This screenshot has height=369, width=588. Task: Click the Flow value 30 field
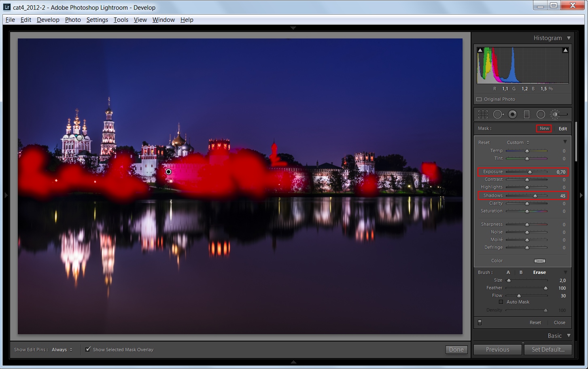563,296
